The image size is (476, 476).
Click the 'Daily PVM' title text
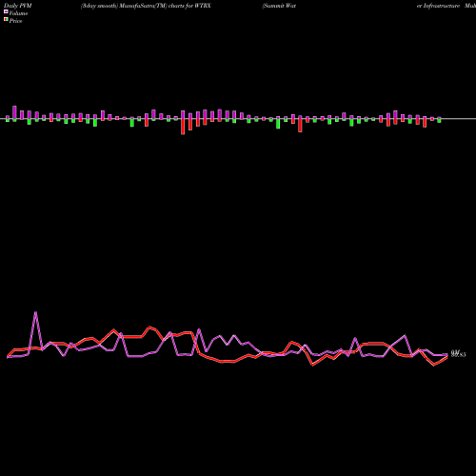[18, 6]
